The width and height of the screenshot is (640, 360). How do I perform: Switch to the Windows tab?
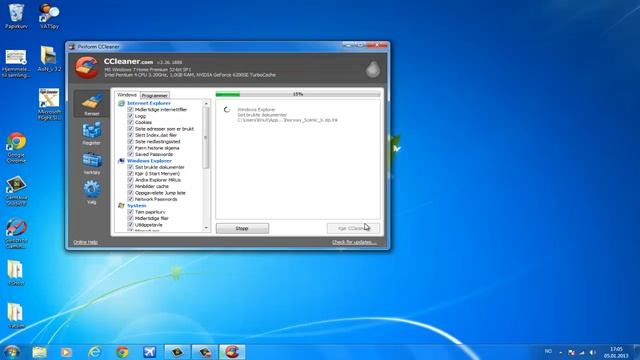127,95
